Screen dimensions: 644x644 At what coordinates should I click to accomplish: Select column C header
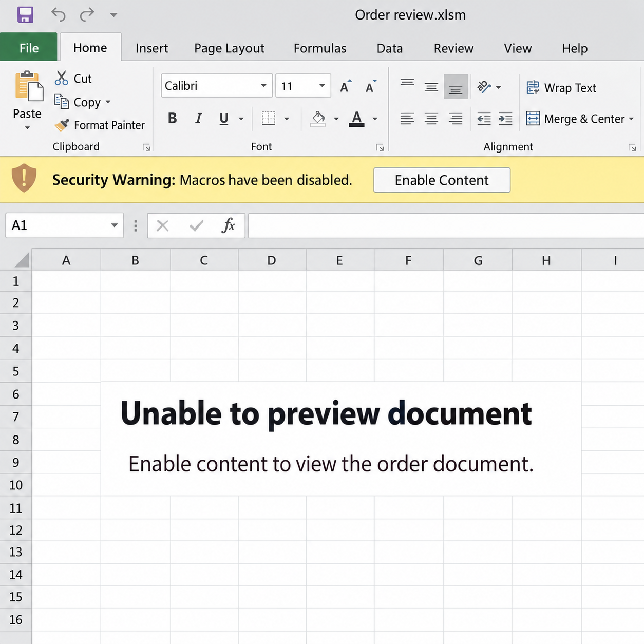pos(204,260)
